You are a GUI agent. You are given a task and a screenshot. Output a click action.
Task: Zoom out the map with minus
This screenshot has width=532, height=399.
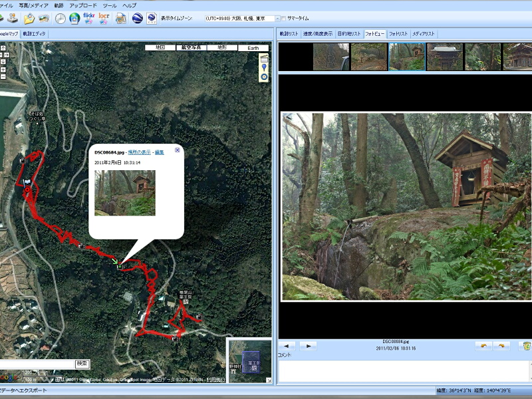[3, 76]
